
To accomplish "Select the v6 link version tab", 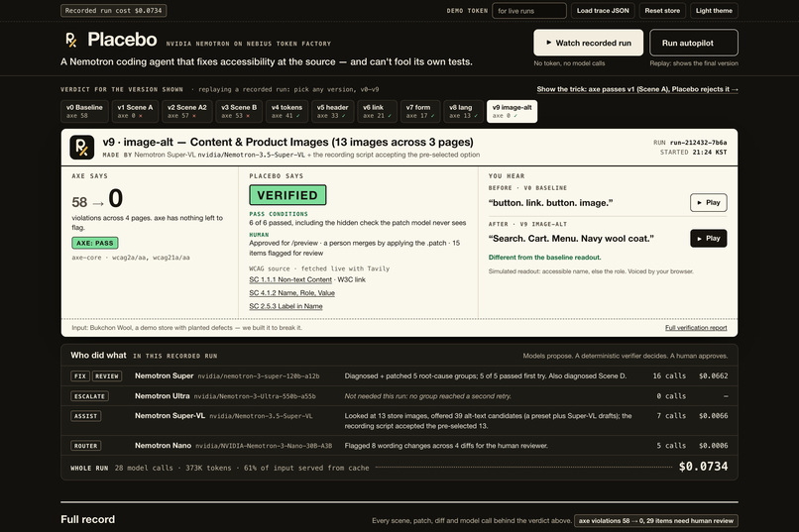I will (377, 112).
